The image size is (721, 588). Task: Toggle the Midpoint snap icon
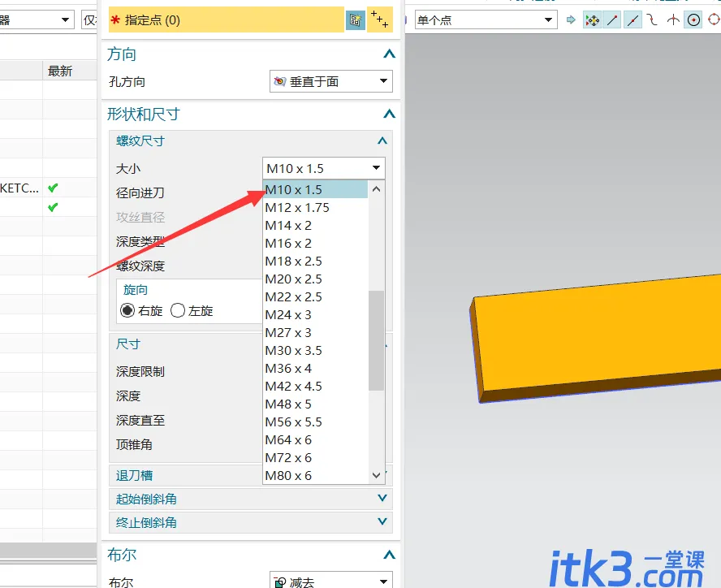tap(633, 19)
